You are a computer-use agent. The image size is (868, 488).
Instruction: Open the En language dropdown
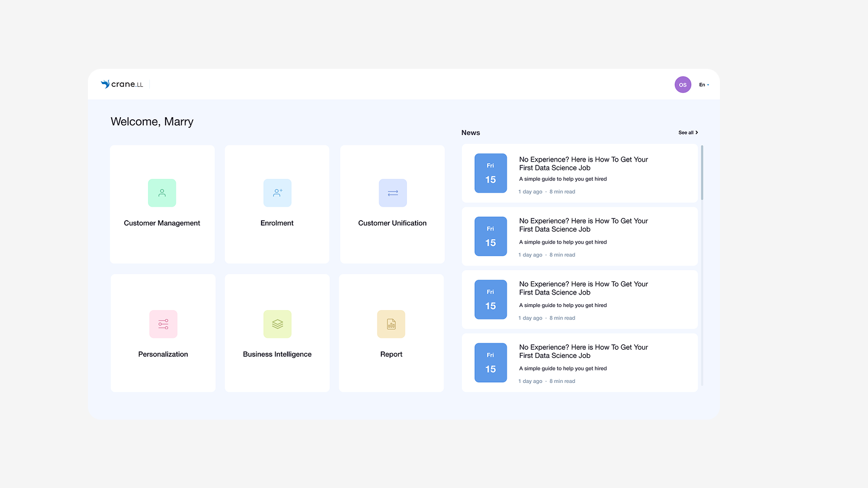pos(704,85)
